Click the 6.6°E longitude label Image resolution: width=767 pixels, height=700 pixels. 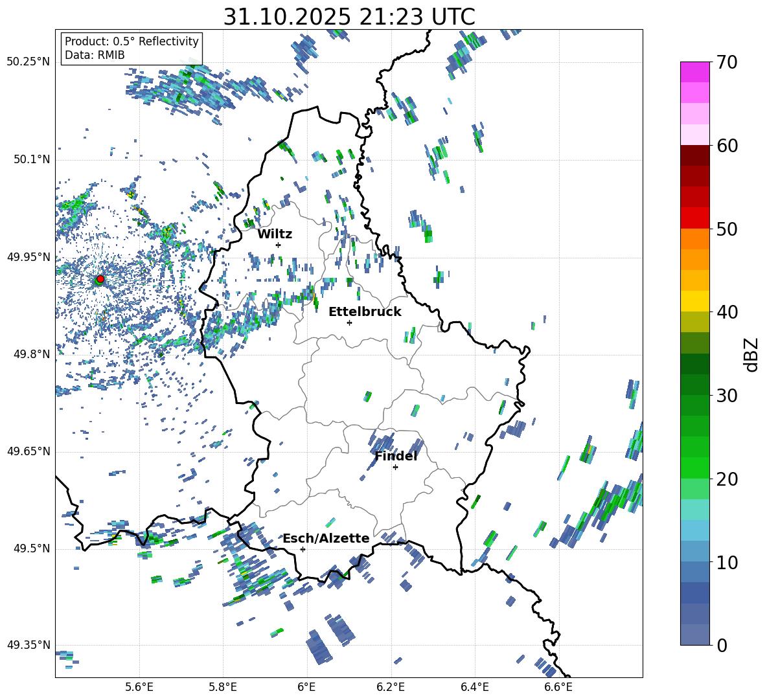(x=558, y=687)
